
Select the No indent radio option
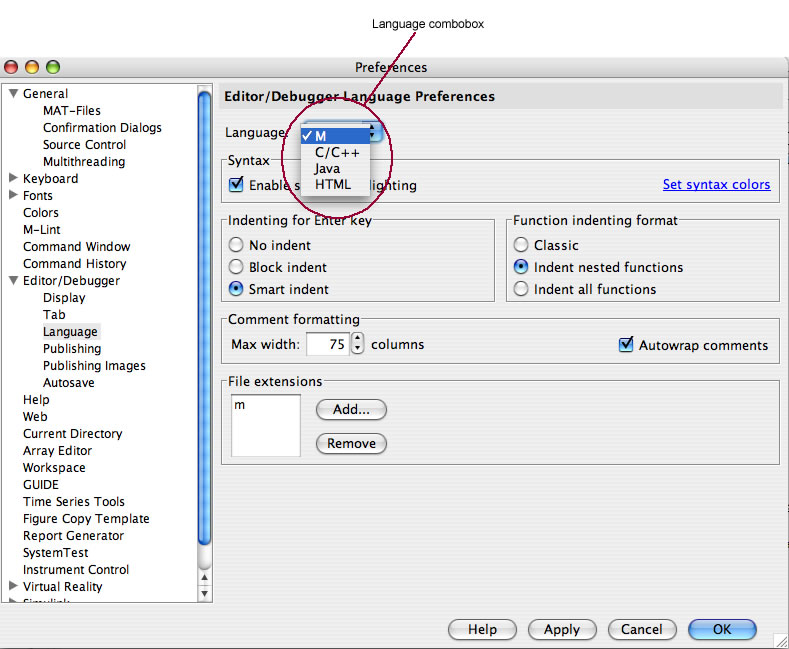pos(237,245)
